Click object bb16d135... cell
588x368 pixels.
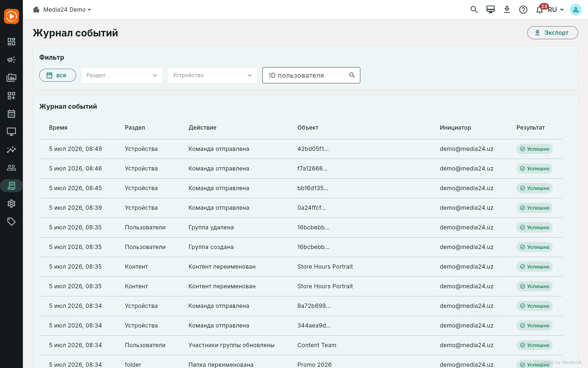pyautogui.click(x=313, y=188)
